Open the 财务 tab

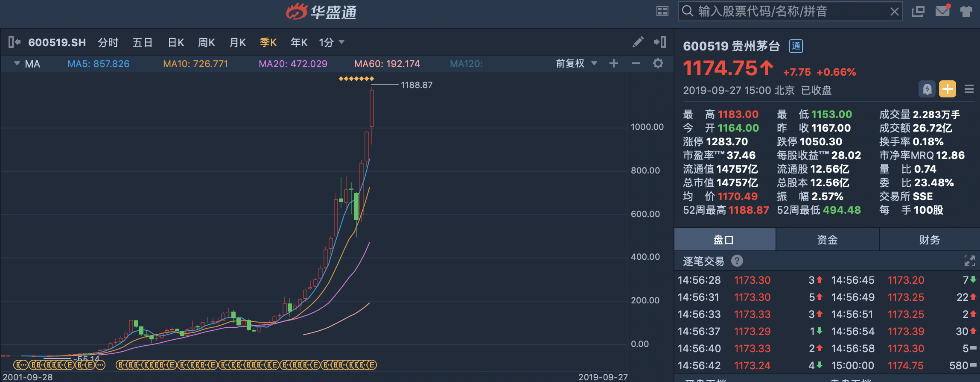coord(930,240)
